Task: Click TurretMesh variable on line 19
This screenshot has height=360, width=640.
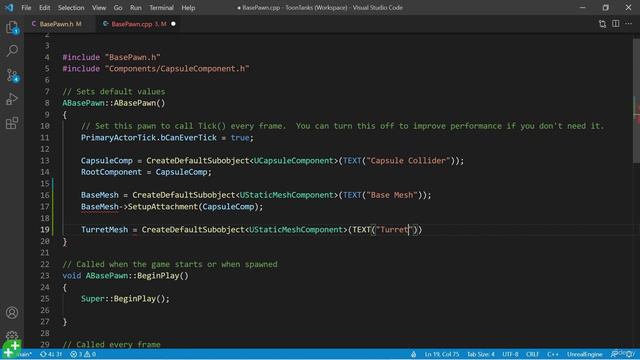Action: 104,230
